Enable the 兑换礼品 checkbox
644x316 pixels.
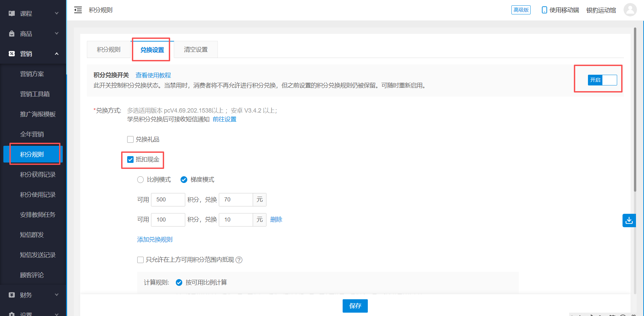click(130, 139)
